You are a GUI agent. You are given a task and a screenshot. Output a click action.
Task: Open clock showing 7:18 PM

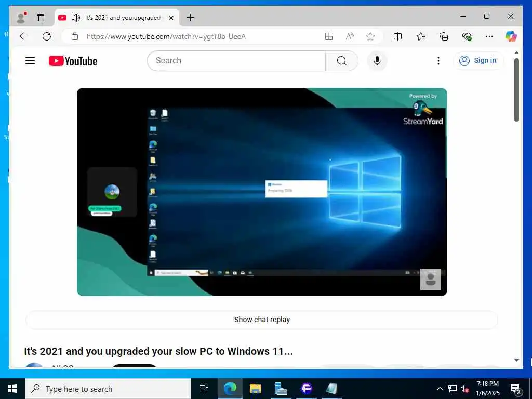click(x=488, y=389)
